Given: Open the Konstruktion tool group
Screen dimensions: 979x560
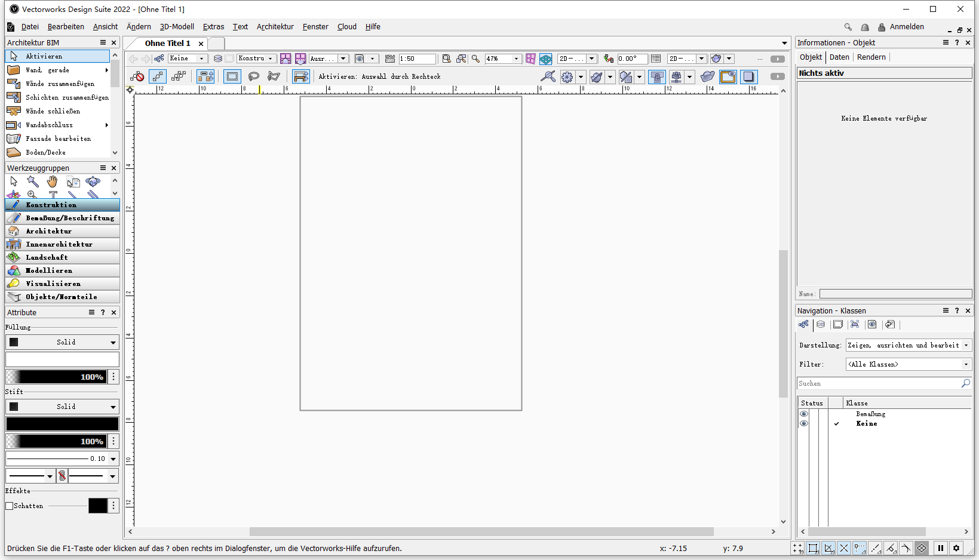Looking at the screenshot, I should (62, 205).
